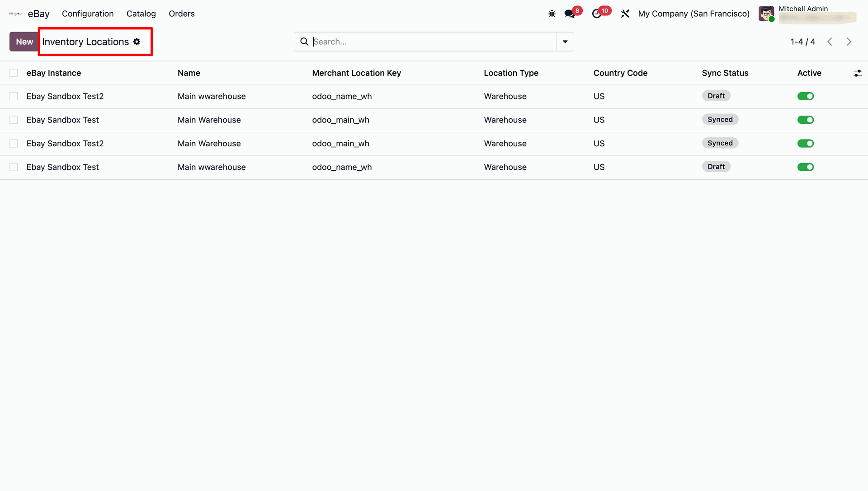Open the Orders menu
The height and width of the screenshot is (491, 868).
182,14
